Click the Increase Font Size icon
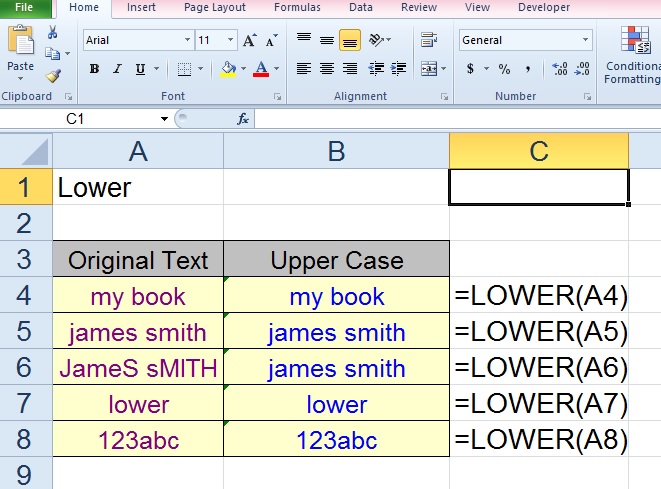The height and width of the screenshot is (489, 661). click(250, 41)
